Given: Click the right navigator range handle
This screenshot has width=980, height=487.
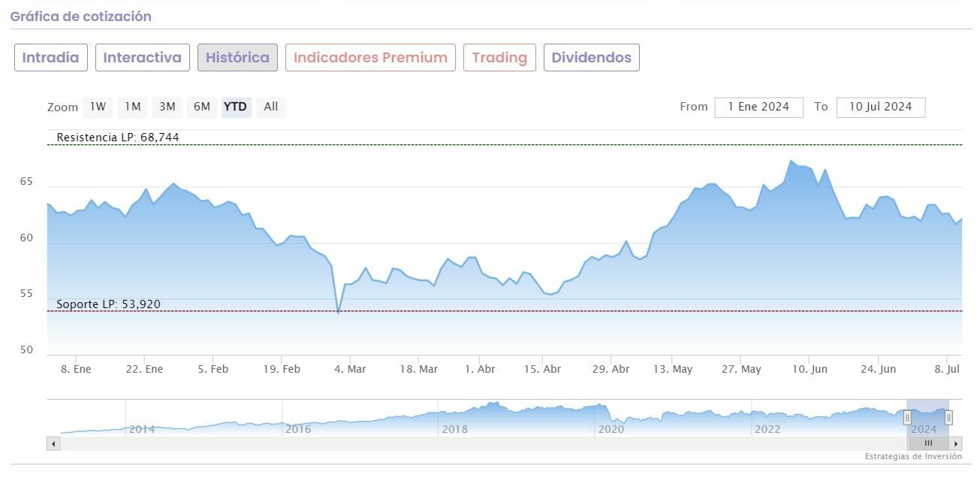Looking at the screenshot, I should coord(948,417).
